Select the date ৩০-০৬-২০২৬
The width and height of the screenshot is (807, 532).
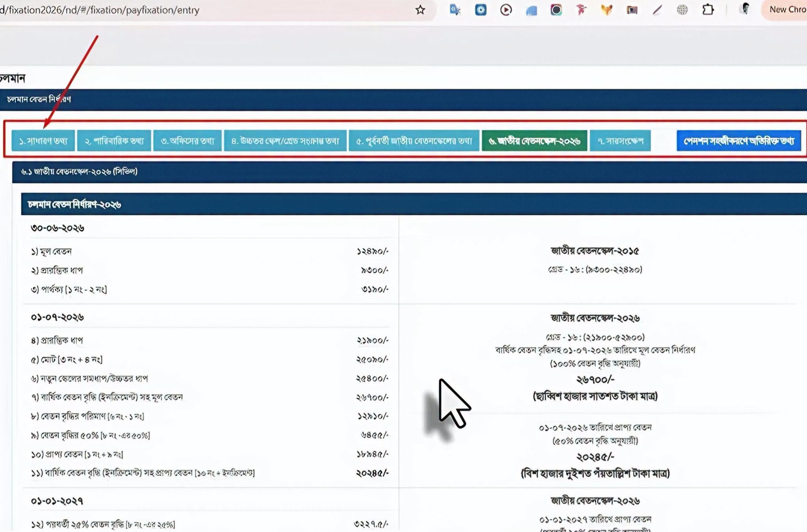pyautogui.click(x=58, y=228)
